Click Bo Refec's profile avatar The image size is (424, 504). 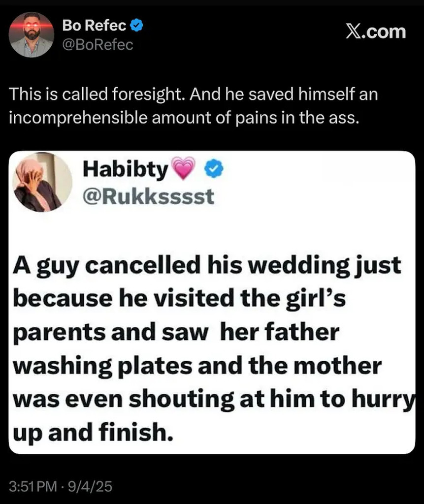32,34
